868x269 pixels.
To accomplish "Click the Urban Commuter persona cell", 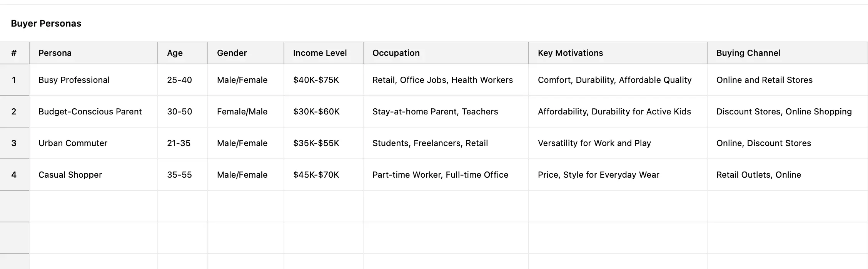I will click(73, 143).
